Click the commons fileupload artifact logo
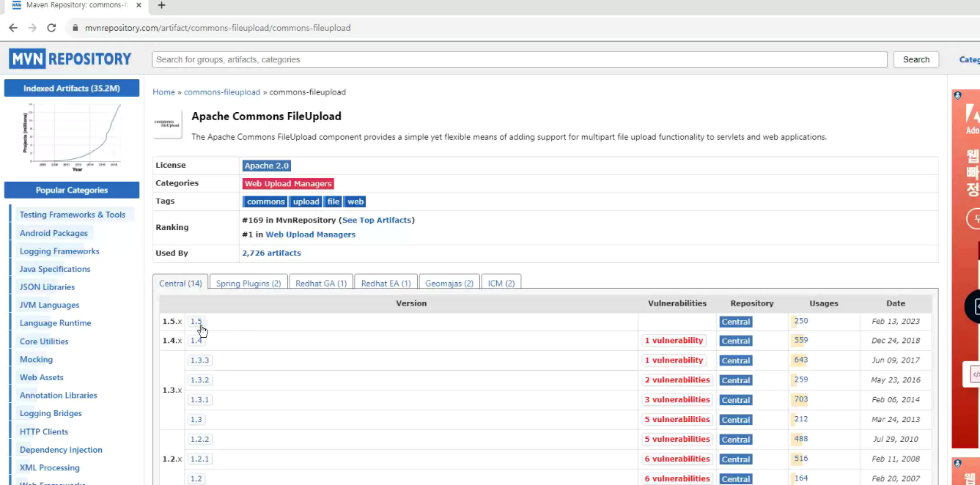The height and width of the screenshot is (485, 980). pyautogui.click(x=168, y=124)
